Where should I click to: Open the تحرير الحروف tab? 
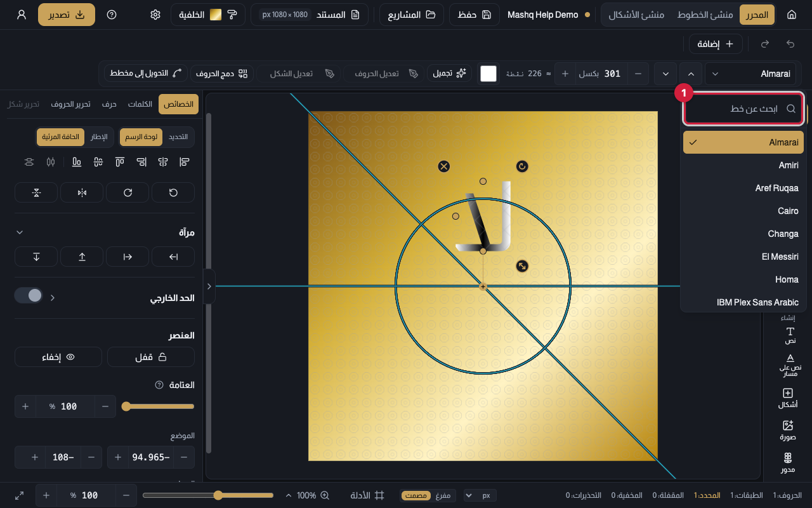(70, 104)
